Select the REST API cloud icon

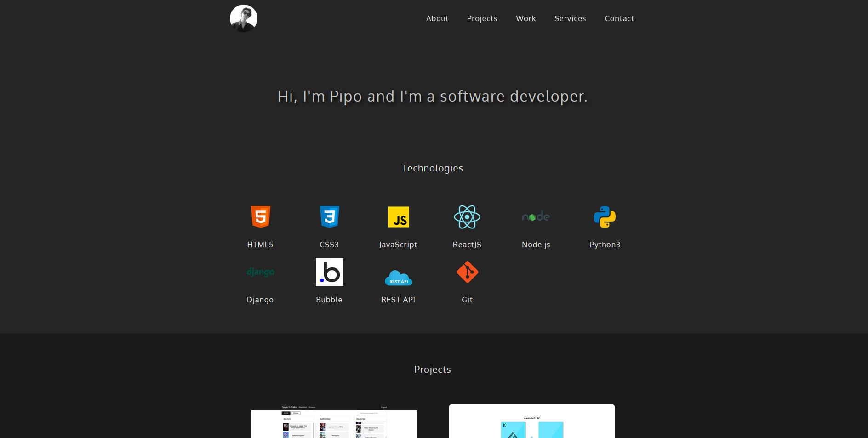(x=398, y=278)
